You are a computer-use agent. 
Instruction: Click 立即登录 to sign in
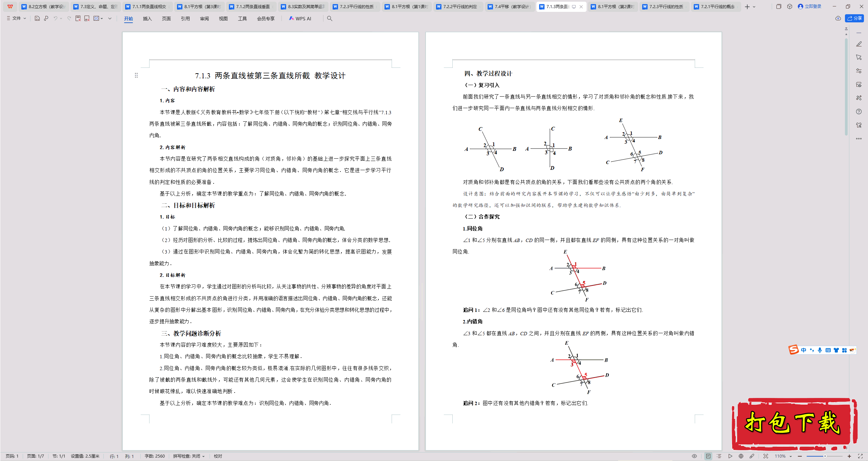click(x=809, y=6)
